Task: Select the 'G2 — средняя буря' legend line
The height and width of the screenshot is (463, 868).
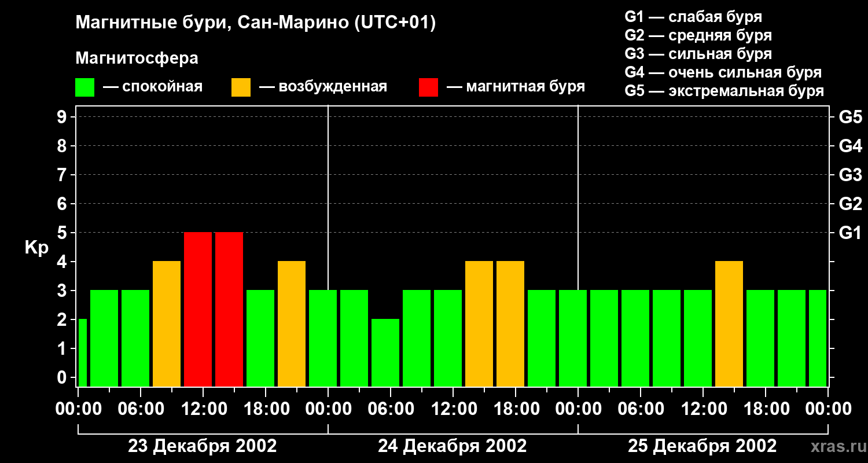Action: coord(698,35)
